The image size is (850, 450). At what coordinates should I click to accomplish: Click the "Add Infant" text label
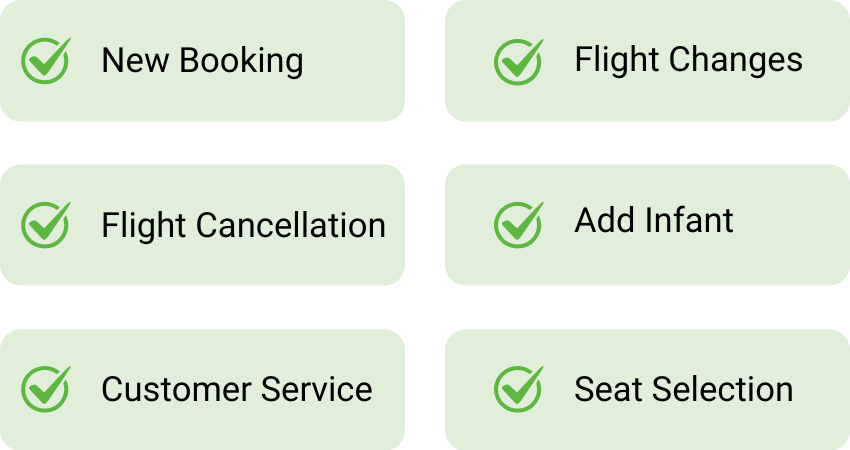[654, 221]
